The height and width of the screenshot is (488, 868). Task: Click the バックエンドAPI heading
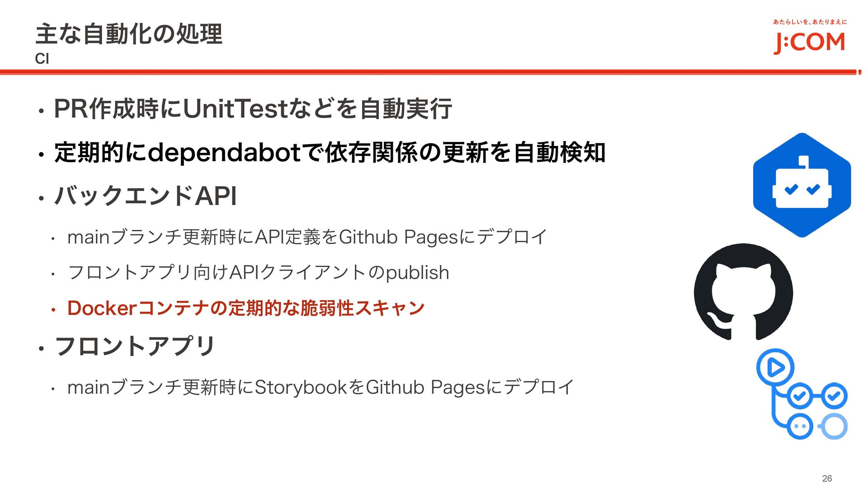[x=145, y=196]
